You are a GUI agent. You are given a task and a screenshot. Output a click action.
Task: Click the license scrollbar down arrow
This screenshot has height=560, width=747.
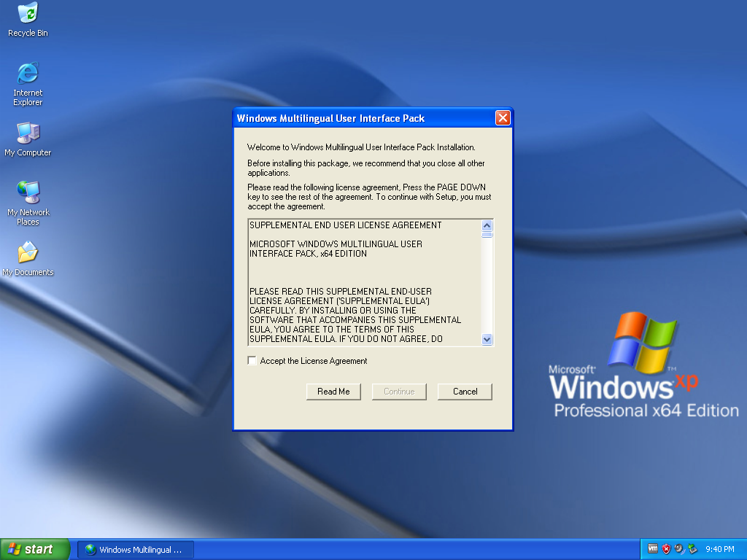coord(487,339)
